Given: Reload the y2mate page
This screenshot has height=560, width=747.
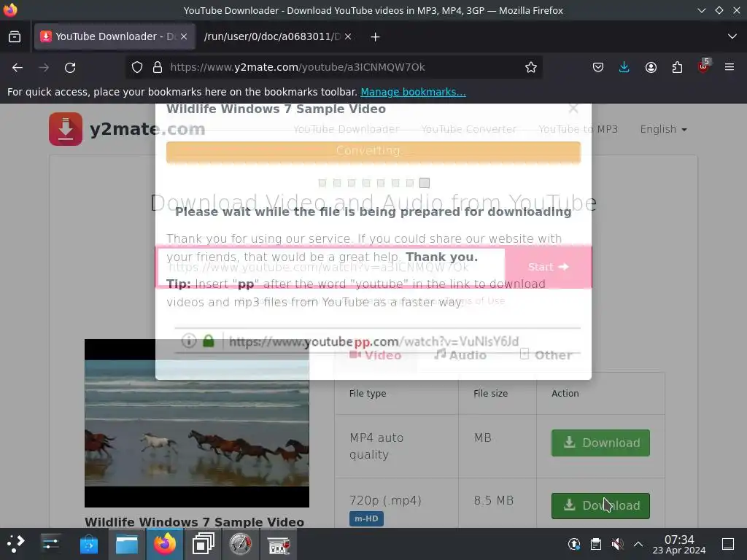Looking at the screenshot, I should (x=70, y=68).
